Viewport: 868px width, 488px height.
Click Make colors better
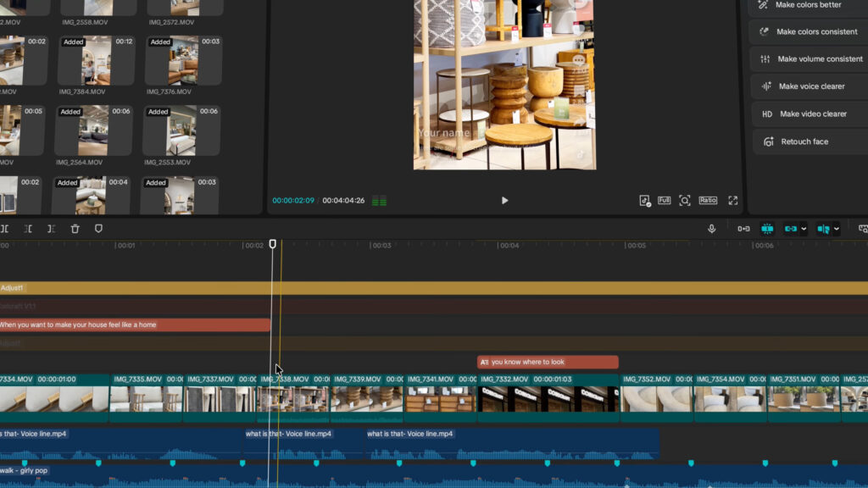(808, 5)
